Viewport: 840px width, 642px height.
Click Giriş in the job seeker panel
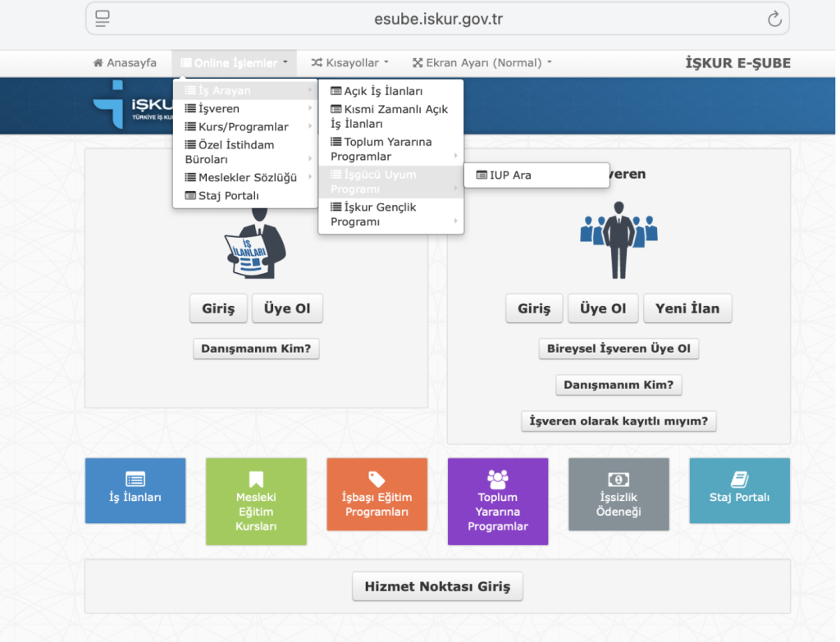click(x=218, y=308)
